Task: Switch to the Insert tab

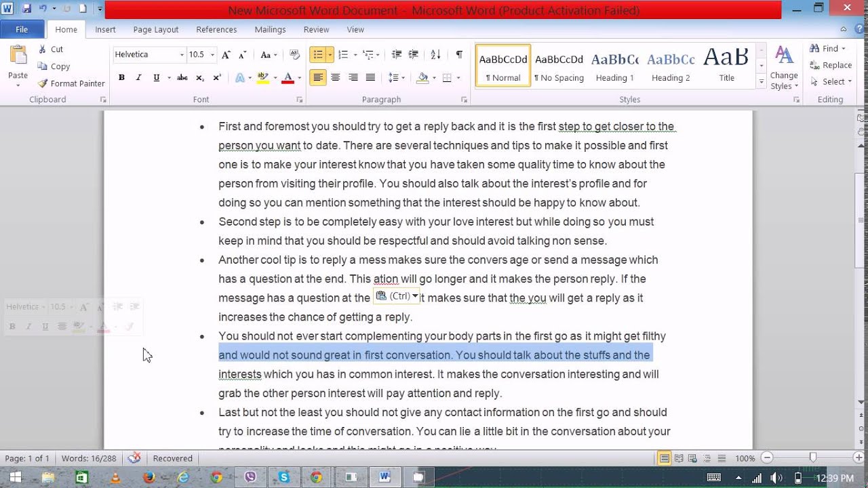Action: pos(105,29)
